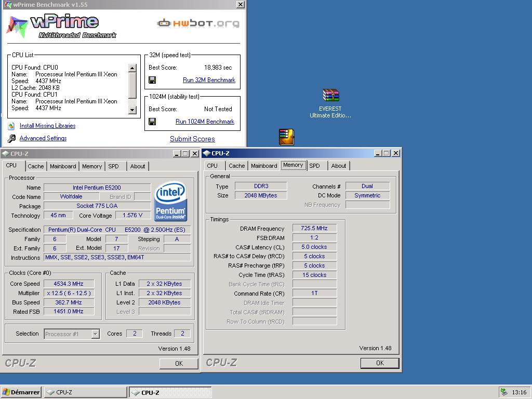
Task: Click the memory Size field 2048 MBytes
Action: click(x=261, y=195)
